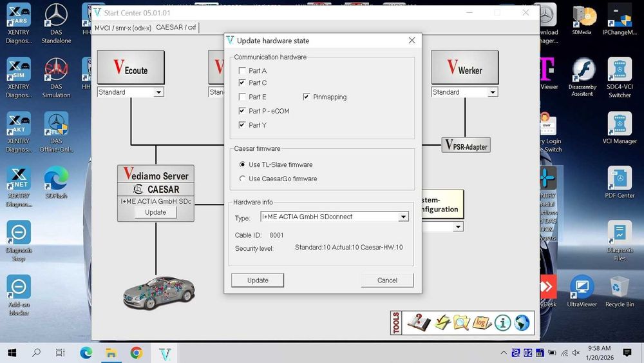Uncheck the Part Y checkbox
The width and height of the screenshot is (644, 363).
242,125
